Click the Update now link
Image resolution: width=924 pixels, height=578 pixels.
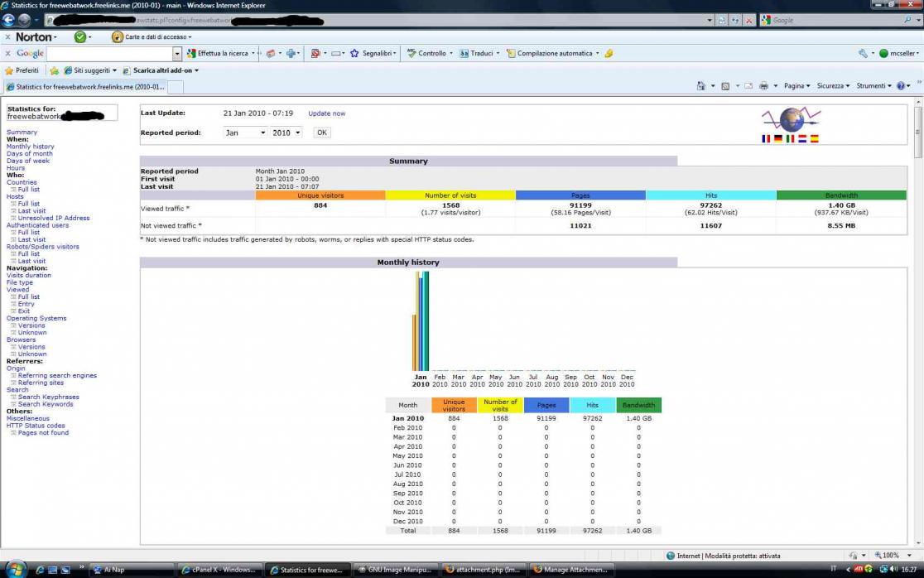pyautogui.click(x=326, y=113)
